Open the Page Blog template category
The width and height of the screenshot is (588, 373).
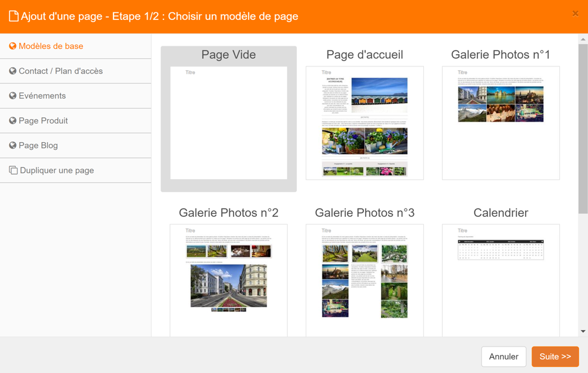tap(38, 145)
